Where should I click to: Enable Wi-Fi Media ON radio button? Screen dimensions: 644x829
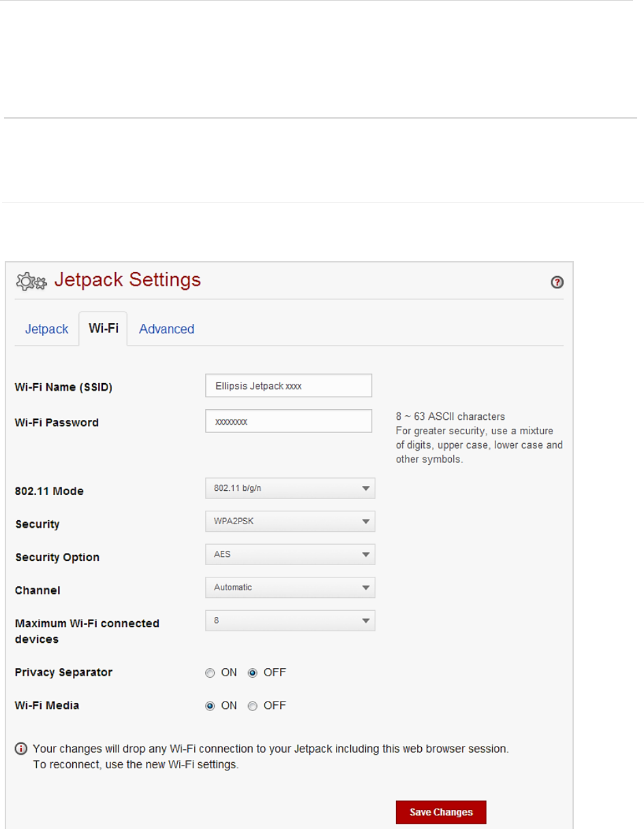tap(210, 706)
